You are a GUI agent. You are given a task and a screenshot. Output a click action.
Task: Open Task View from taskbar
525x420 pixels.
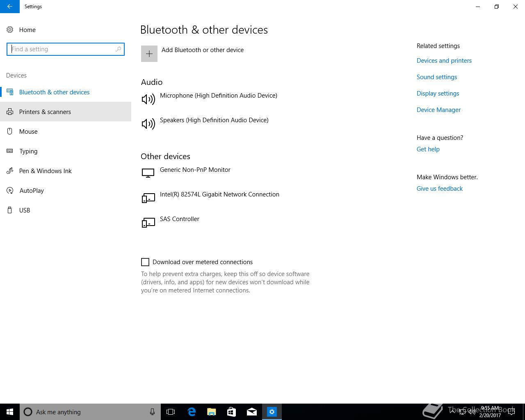tap(171, 412)
